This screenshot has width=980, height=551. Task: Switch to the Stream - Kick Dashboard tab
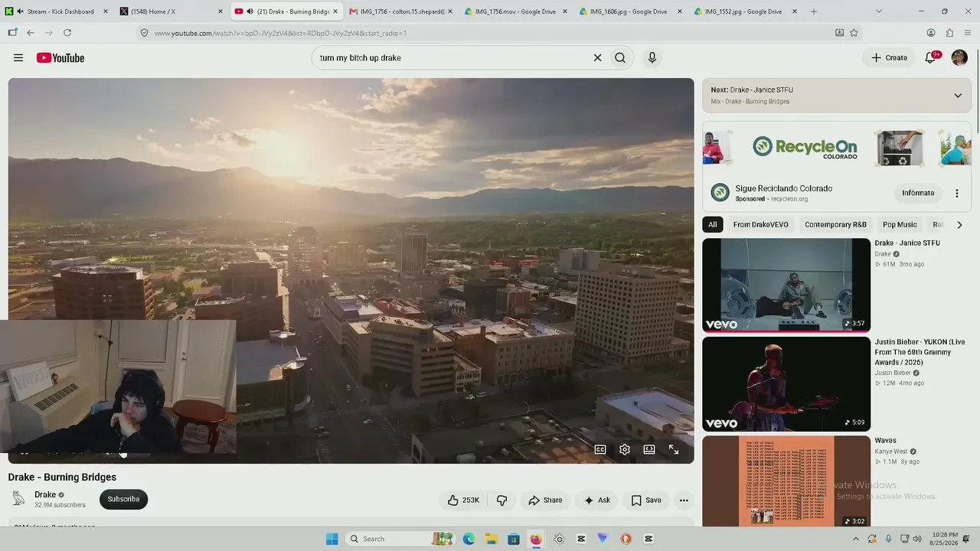click(55, 11)
